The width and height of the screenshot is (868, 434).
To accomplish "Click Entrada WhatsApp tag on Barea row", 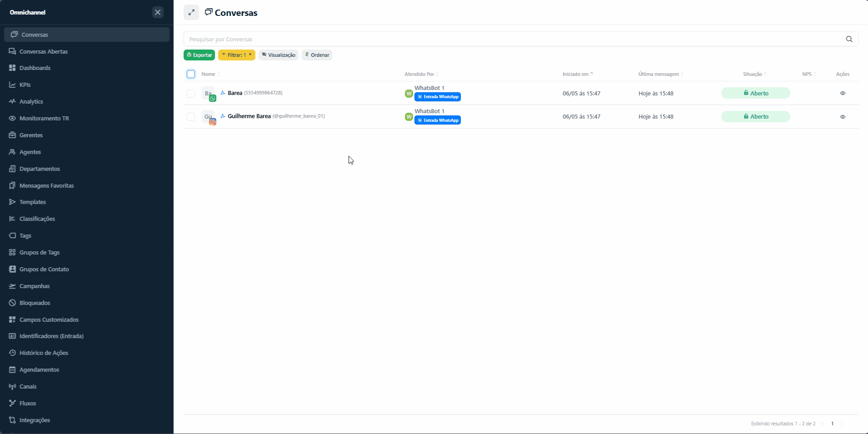I will (x=438, y=97).
